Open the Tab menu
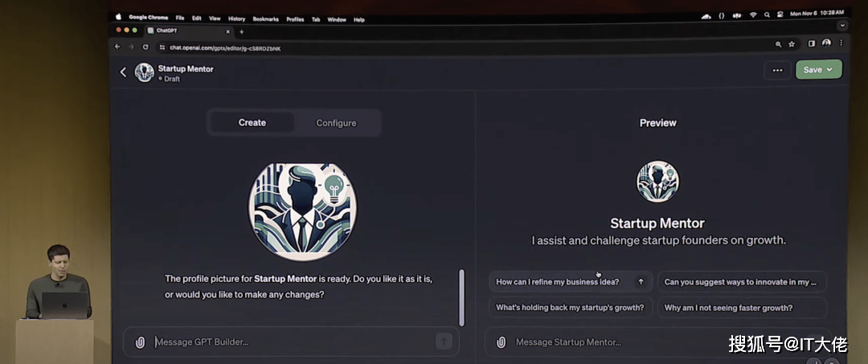 click(x=316, y=19)
